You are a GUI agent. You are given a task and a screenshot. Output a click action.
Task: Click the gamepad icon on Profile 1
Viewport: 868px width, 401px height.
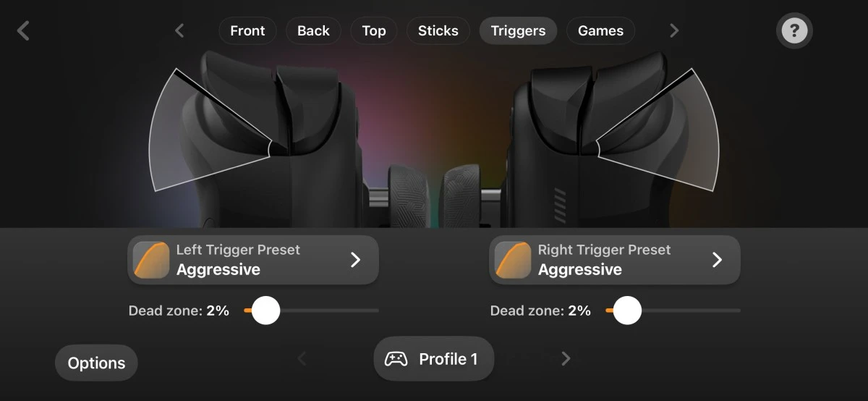tap(396, 359)
